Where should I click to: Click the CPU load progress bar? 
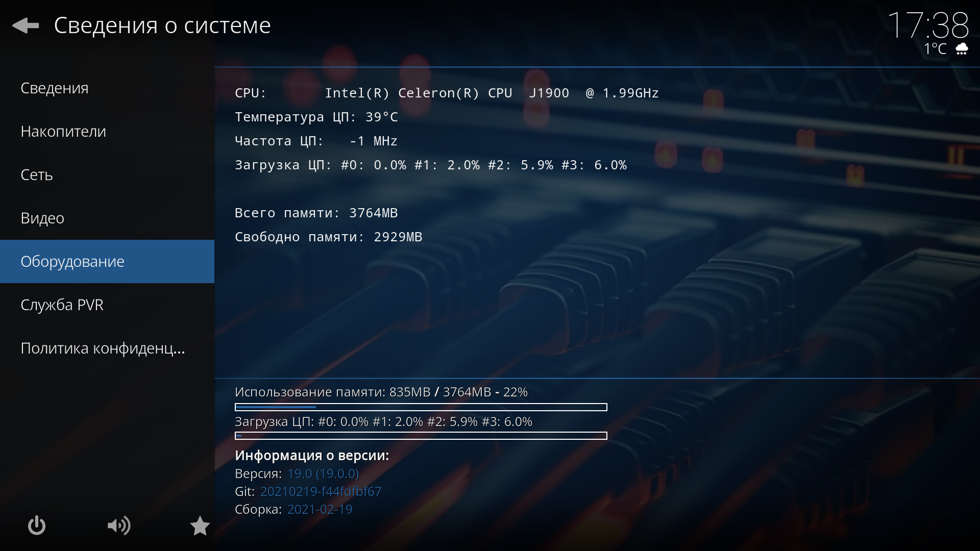(x=421, y=436)
